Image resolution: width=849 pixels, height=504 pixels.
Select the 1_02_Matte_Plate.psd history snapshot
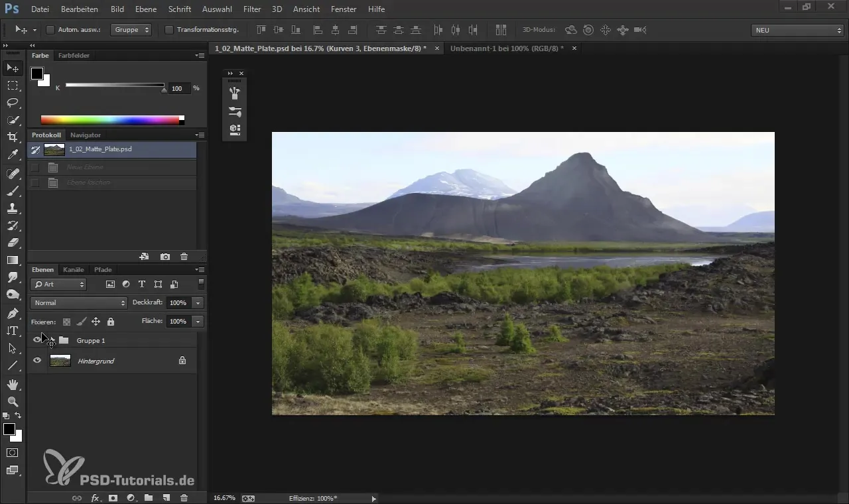pos(112,149)
